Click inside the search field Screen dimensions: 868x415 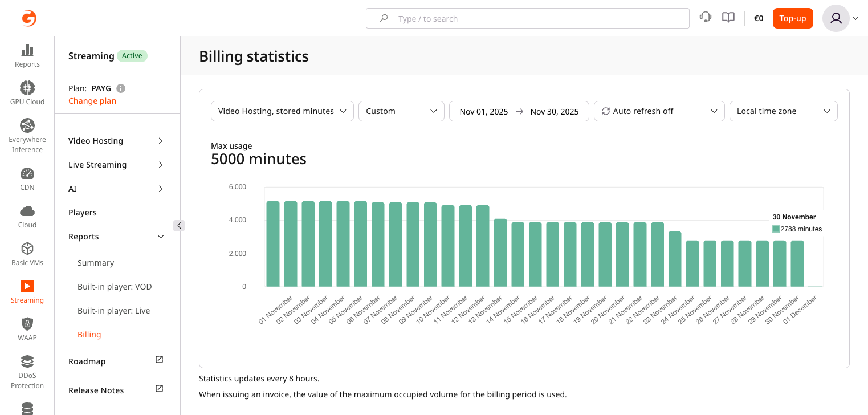click(527, 18)
